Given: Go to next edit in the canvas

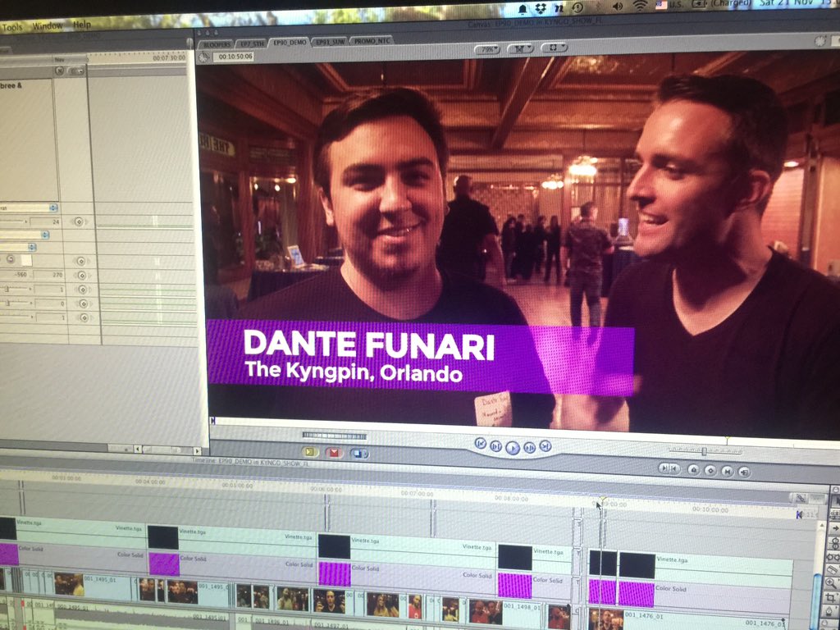Looking at the screenshot, I should pos(546,445).
